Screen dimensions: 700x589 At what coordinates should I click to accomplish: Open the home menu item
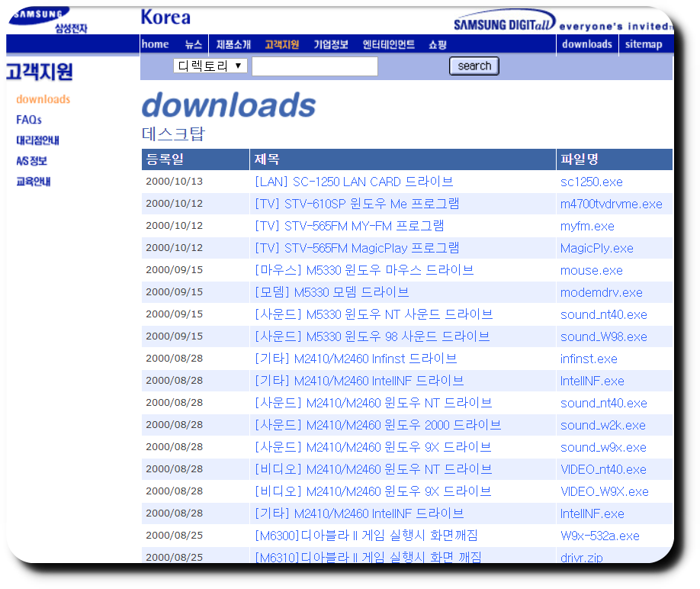click(x=155, y=45)
